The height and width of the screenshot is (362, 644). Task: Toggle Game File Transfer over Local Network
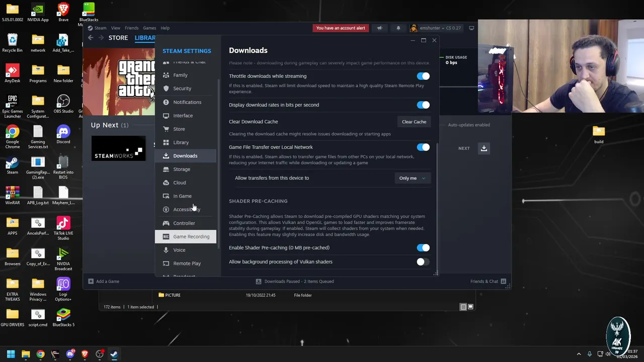pos(423,147)
